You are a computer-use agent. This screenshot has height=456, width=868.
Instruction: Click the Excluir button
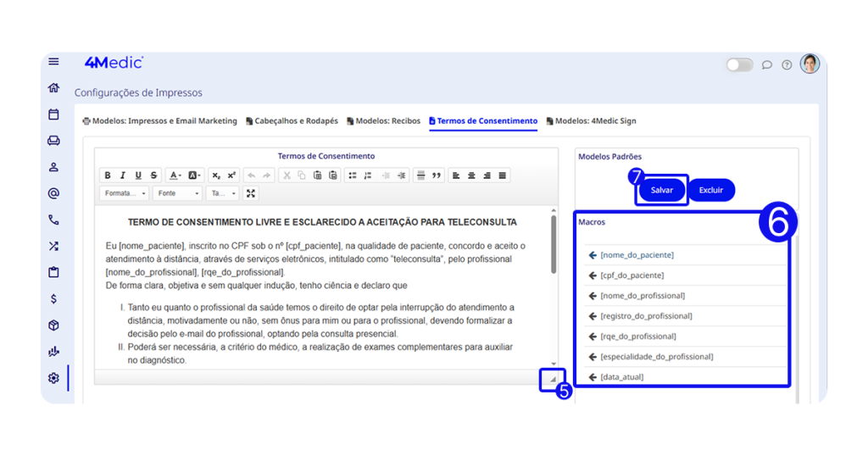pyautogui.click(x=710, y=190)
